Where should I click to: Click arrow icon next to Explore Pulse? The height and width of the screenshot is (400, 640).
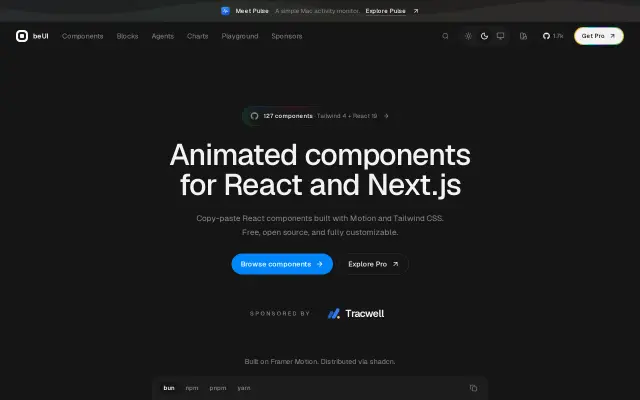tap(416, 11)
